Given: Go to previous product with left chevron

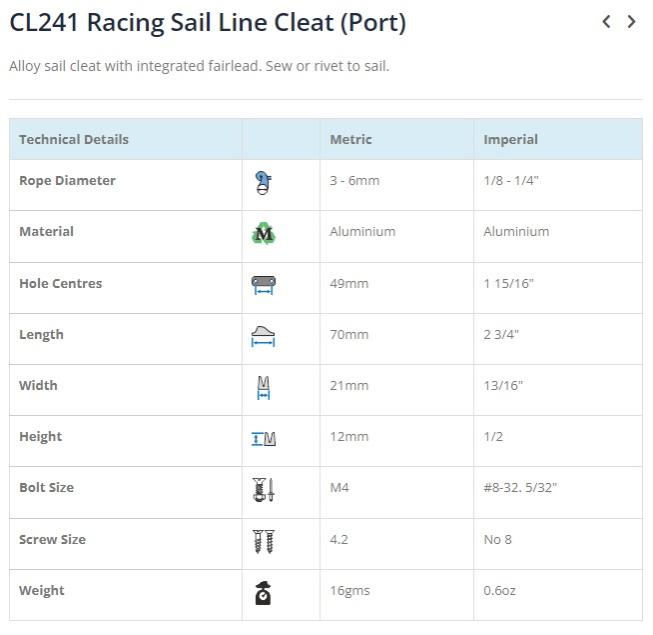Looking at the screenshot, I should pyautogui.click(x=606, y=21).
